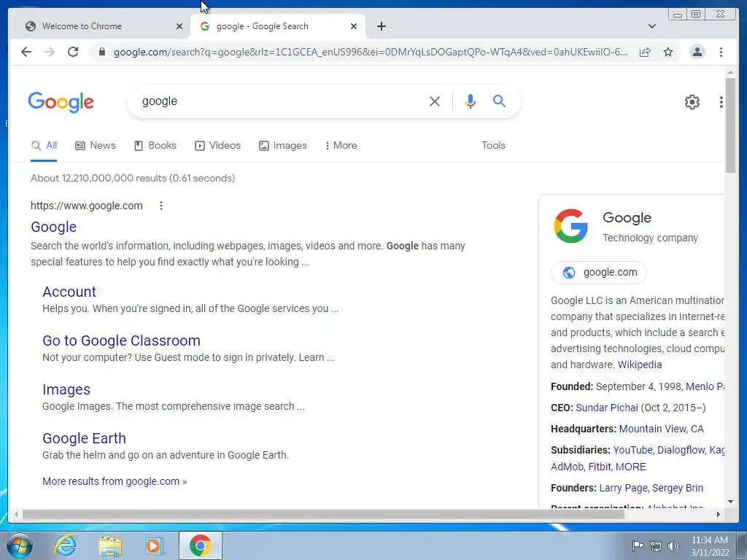Close the google - Google Search tab
Screen dimensions: 747x560
tap(354, 26)
